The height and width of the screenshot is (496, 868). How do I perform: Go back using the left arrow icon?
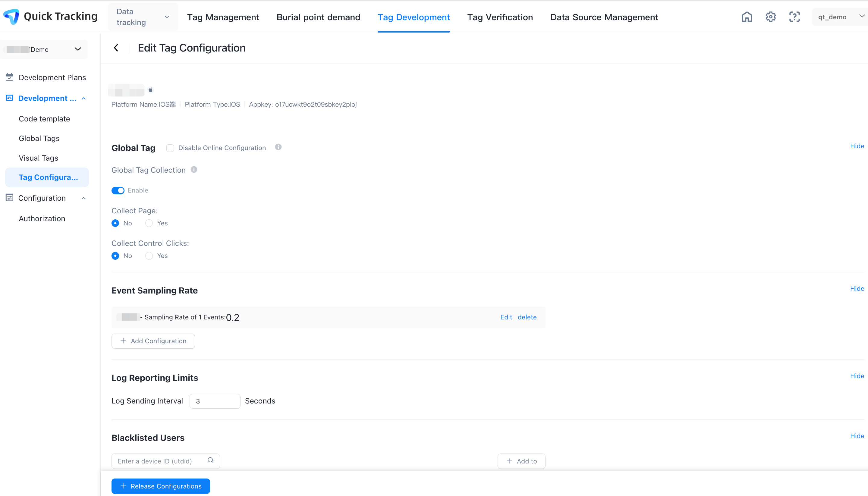click(116, 48)
